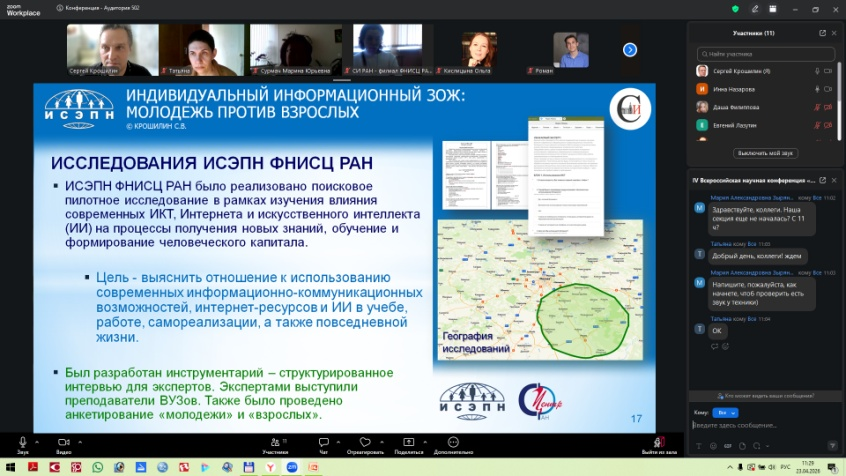Expand arrow next to Отреагировать

[381, 442]
